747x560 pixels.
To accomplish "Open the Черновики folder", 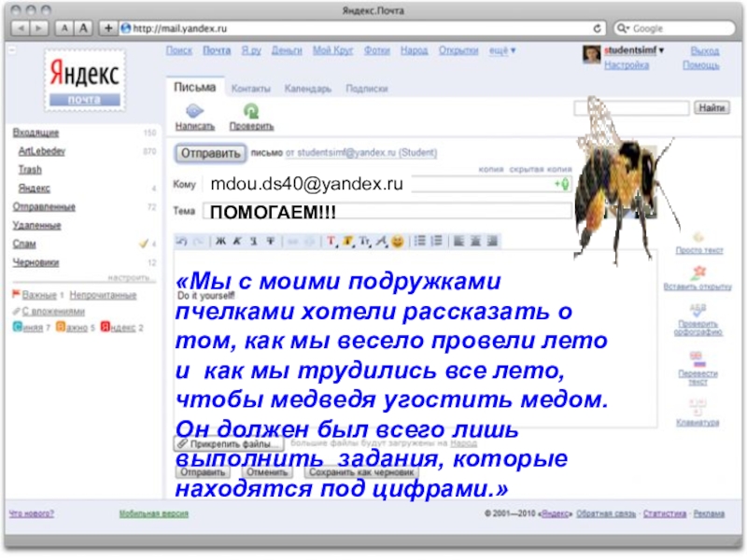I will (35, 263).
